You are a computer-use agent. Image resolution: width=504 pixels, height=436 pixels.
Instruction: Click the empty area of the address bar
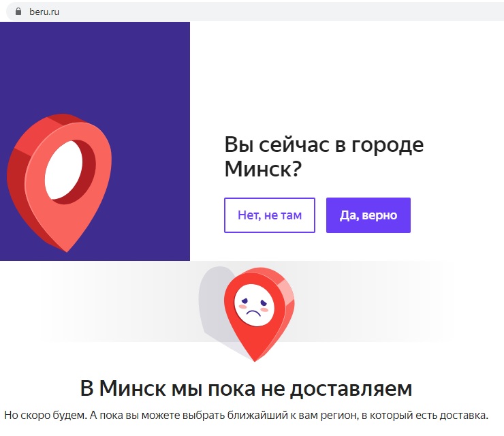click(x=273, y=12)
